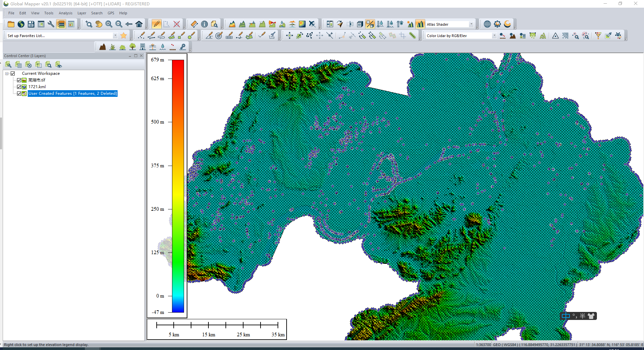Viewport: 644px width, 350px height.
Task: Click the Set up Favorites List field
Action: [x=60, y=36]
